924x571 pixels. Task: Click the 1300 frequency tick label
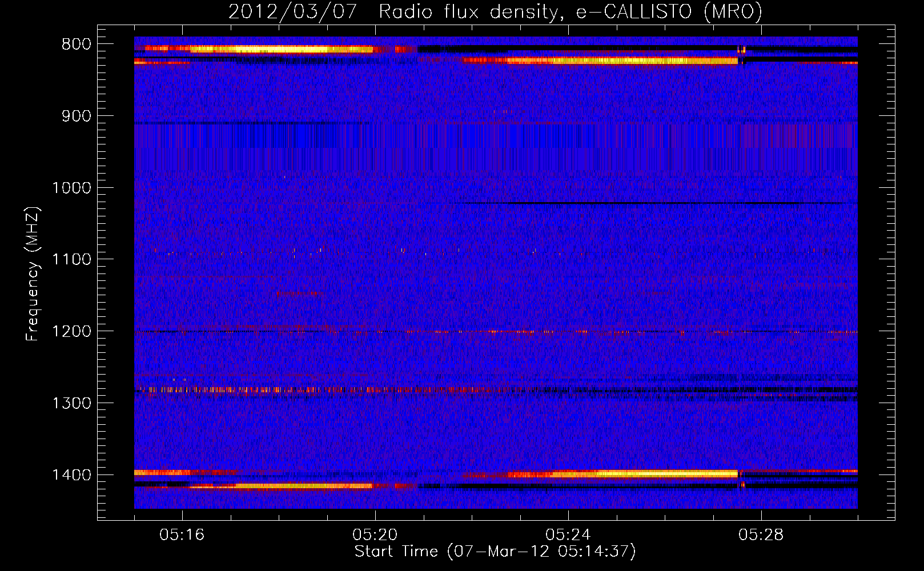point(71,403)
